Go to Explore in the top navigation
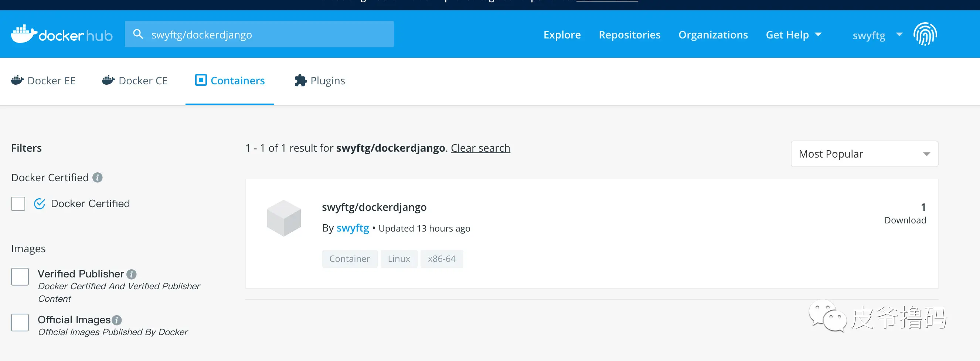The height and width of the screenshot is (361, 980). coord(562,35)
